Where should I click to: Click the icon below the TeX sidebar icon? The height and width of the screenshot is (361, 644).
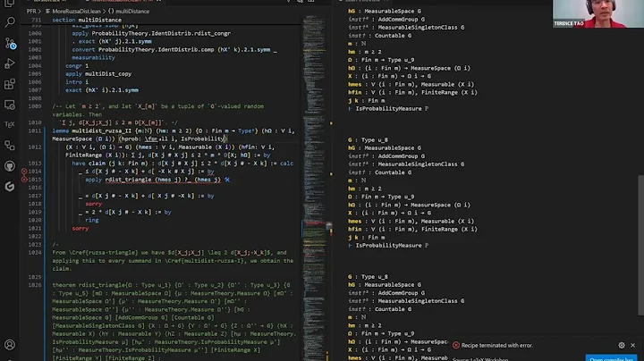(10, 146)
